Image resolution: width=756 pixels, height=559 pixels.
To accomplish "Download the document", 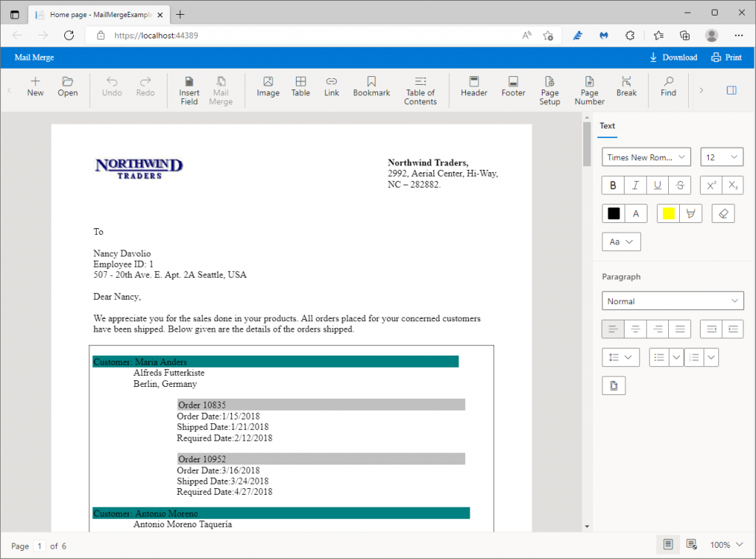I will [x=673, y=57].
